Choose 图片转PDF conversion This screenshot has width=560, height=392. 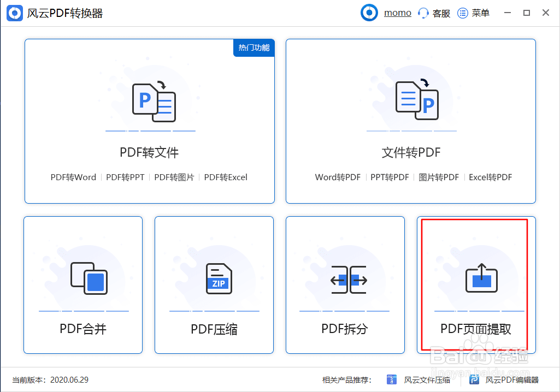[x=439, y=177]
